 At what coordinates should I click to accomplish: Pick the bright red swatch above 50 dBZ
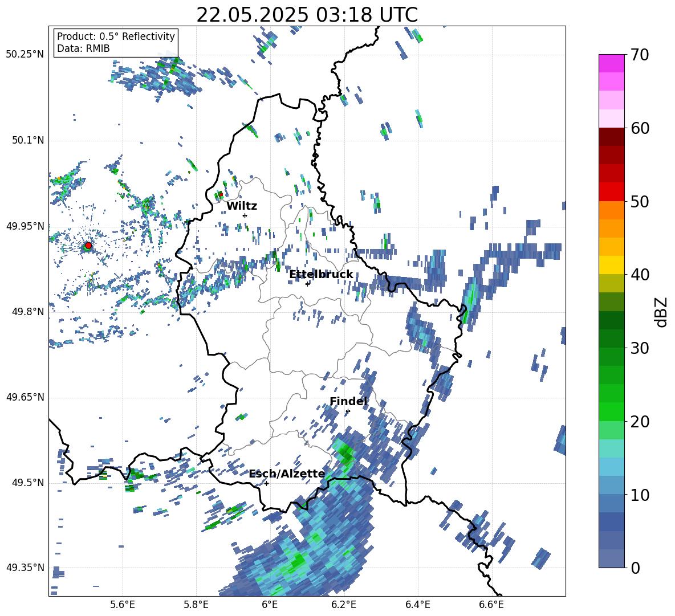(611, 192)
